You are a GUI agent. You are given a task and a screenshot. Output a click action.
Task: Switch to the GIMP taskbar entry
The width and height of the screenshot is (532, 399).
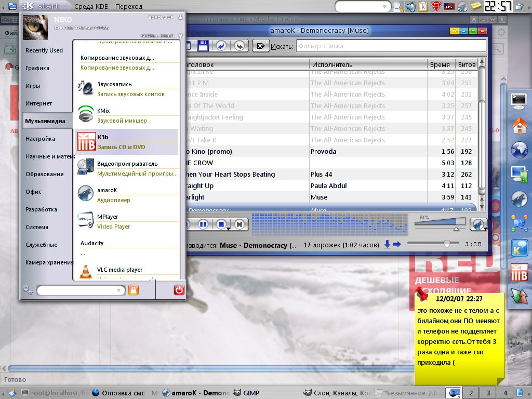(246, 393)
